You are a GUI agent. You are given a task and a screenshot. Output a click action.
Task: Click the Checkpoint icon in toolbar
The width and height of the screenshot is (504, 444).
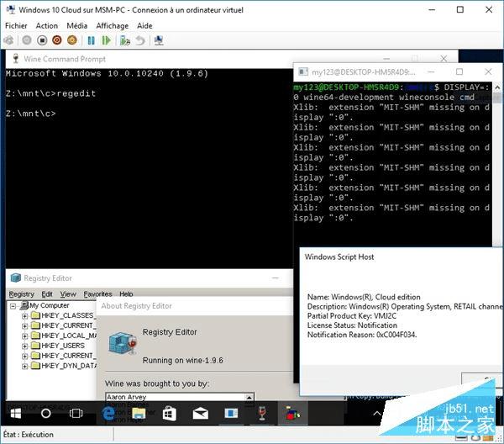coord(124,40)
